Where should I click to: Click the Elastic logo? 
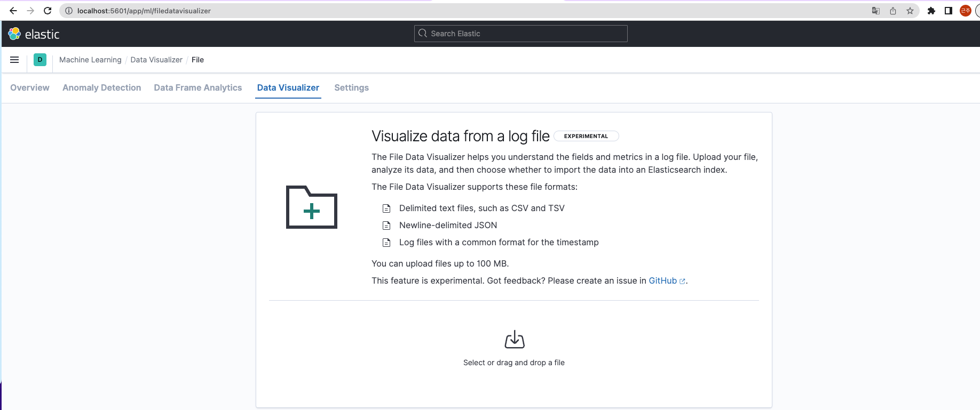tap(34, 34)
